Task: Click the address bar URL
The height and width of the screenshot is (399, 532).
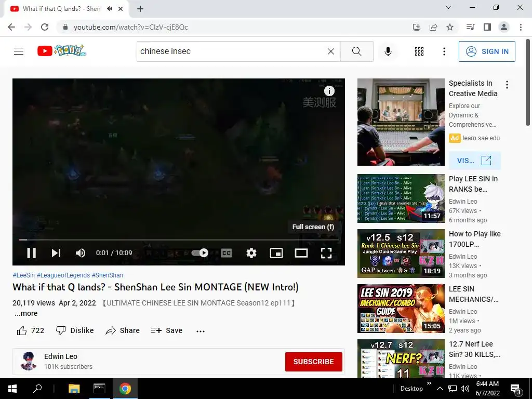Action: 130,27
